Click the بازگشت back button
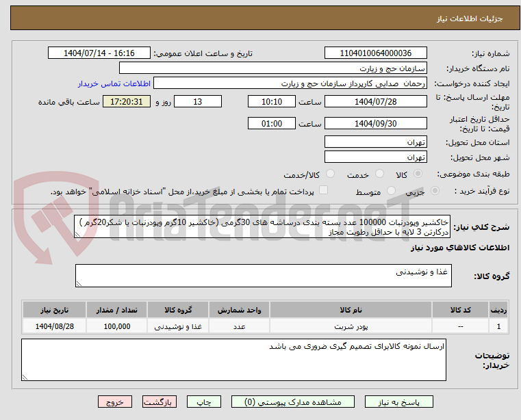The image size is (521, 420). click(159, 402)
